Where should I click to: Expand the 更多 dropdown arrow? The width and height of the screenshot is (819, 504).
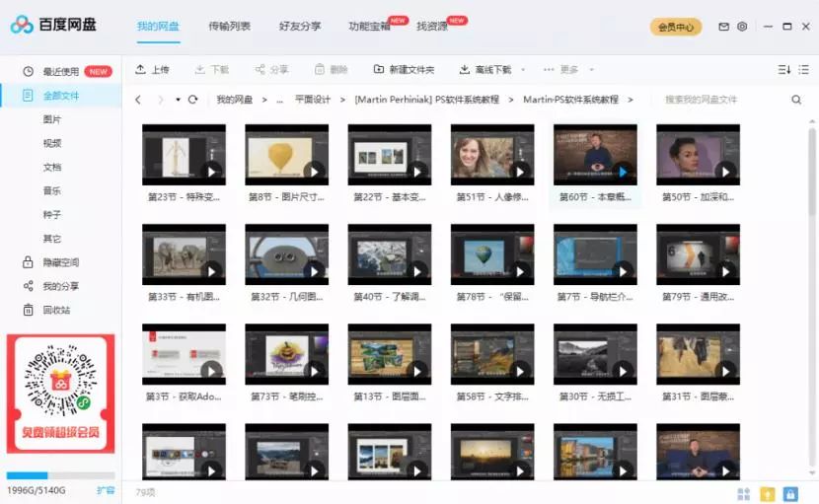[x=591, y=69]
